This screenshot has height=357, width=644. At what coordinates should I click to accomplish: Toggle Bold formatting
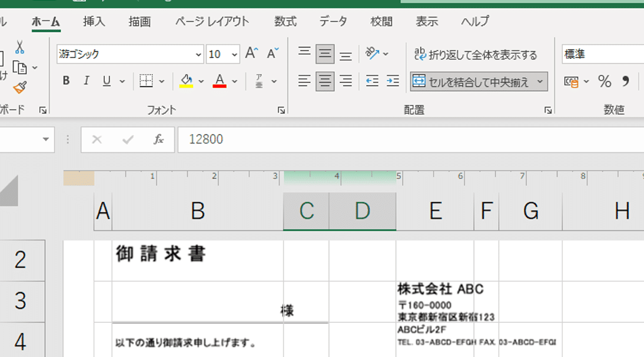point(66,81)
